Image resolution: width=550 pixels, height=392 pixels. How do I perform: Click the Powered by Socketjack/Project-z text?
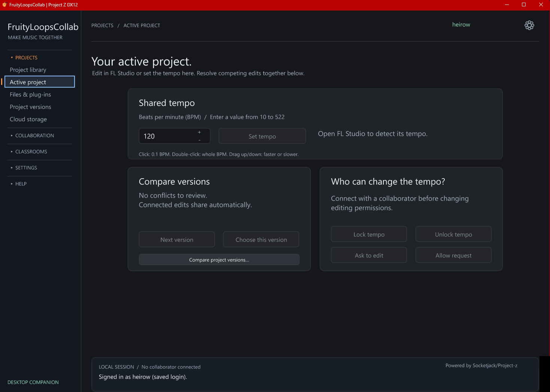click(x=481, y=365)
